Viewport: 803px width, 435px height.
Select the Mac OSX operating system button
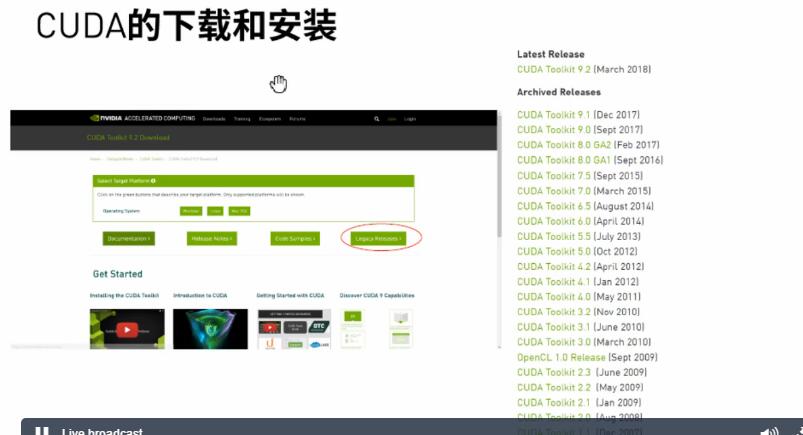(x=239, y=211)
